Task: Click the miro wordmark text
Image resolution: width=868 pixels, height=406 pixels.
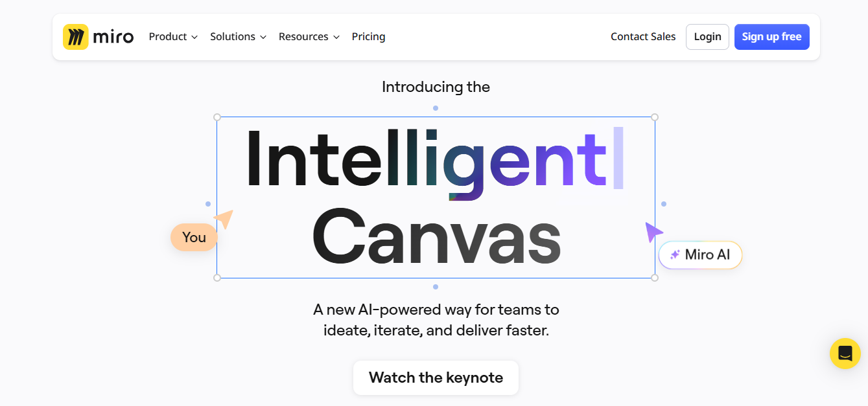Action: (113, 37)
